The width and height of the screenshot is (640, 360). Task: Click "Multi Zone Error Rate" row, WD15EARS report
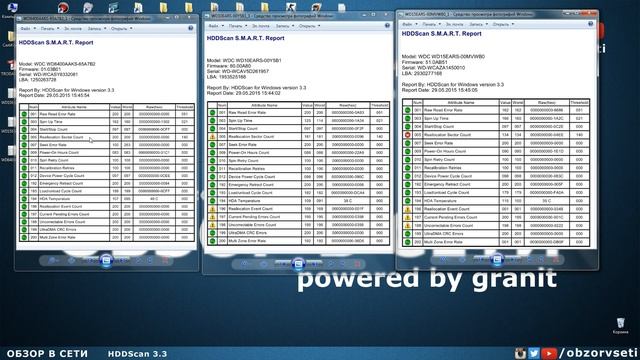point(496,242)
